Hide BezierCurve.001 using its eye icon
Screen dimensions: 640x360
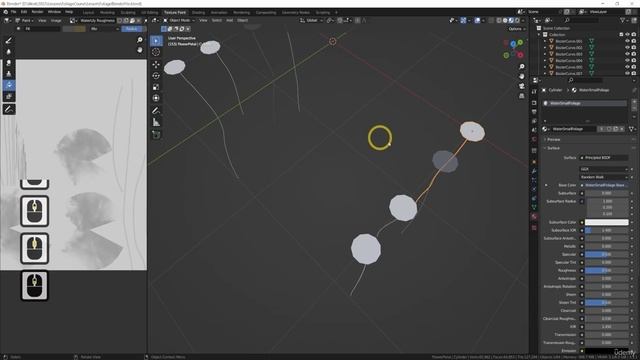(627, 41)
